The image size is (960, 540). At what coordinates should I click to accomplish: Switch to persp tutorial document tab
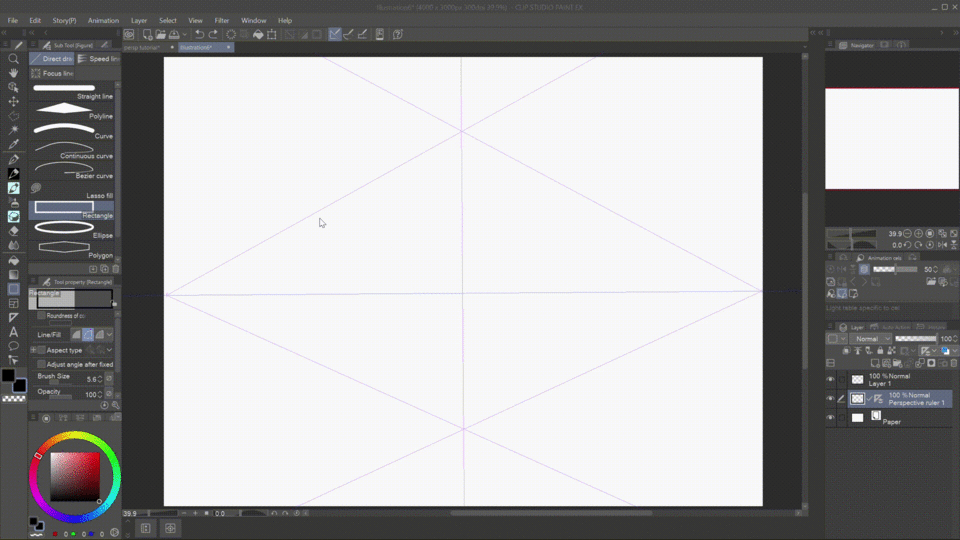[x=147, y=47]
